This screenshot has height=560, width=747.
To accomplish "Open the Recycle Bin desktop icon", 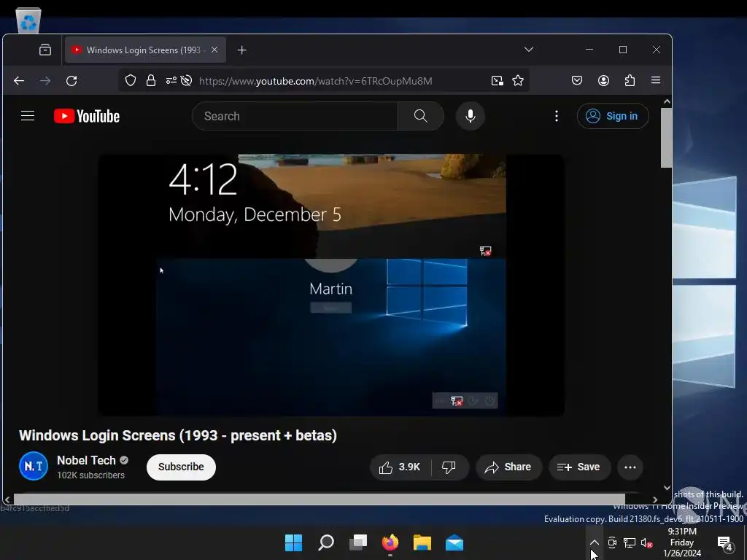I will pyautogui.click(x=28, y=20).
